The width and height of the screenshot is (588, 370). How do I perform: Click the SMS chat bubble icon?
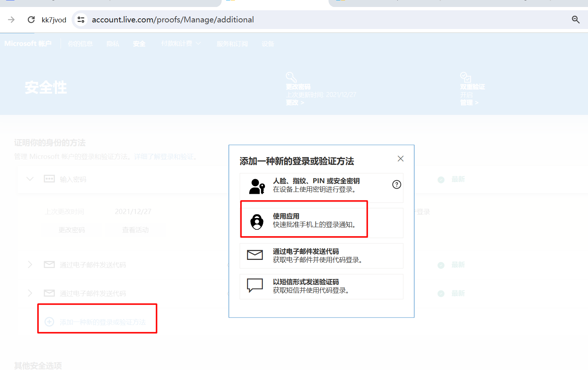255,285
